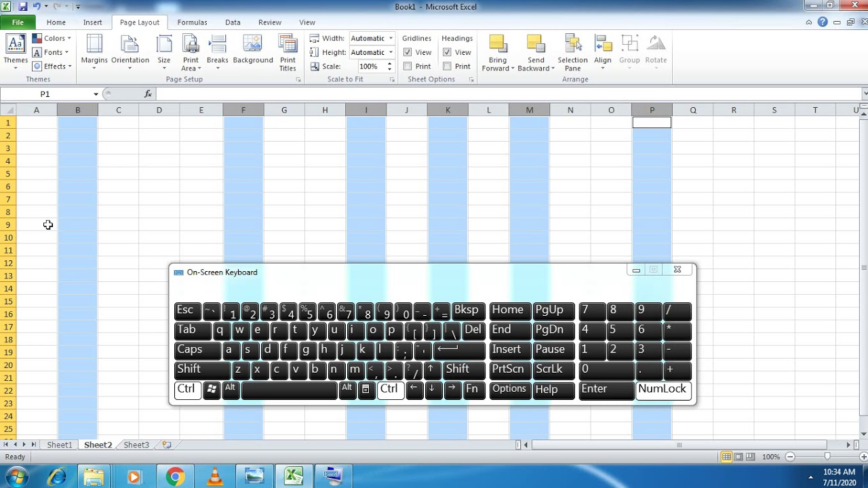Toggle Headings View checkbox
The width and height of the screenshot is (868, 488).
point(447,52)
